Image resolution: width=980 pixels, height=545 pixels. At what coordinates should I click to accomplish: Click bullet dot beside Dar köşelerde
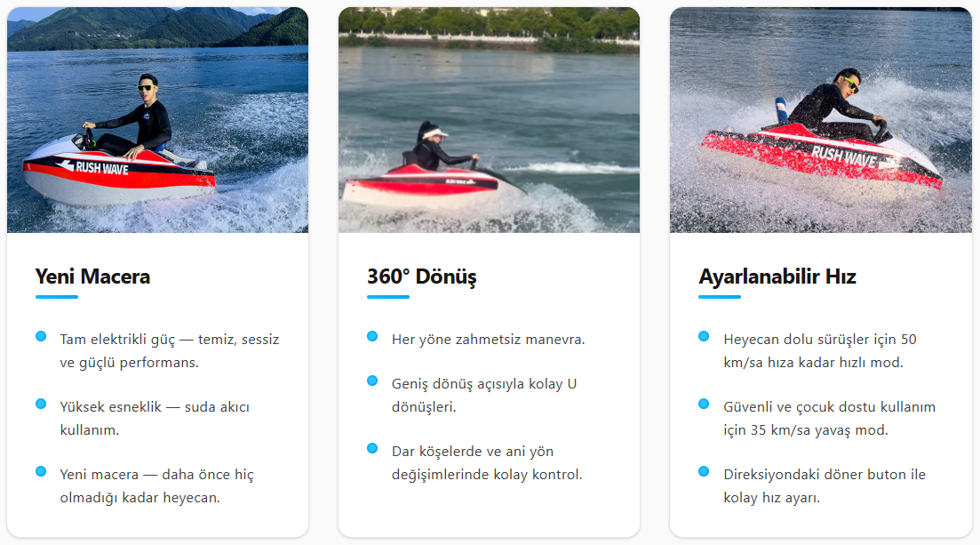click(x=372, y=448)
